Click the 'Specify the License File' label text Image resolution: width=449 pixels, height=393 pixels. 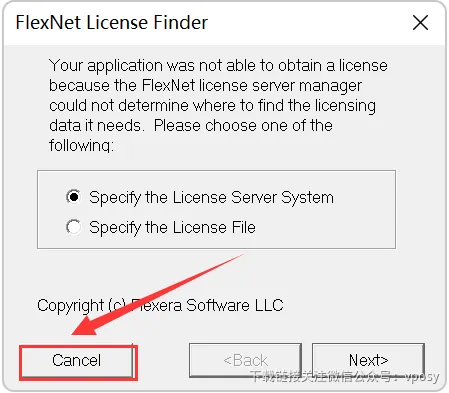click(x=172, y=227)
